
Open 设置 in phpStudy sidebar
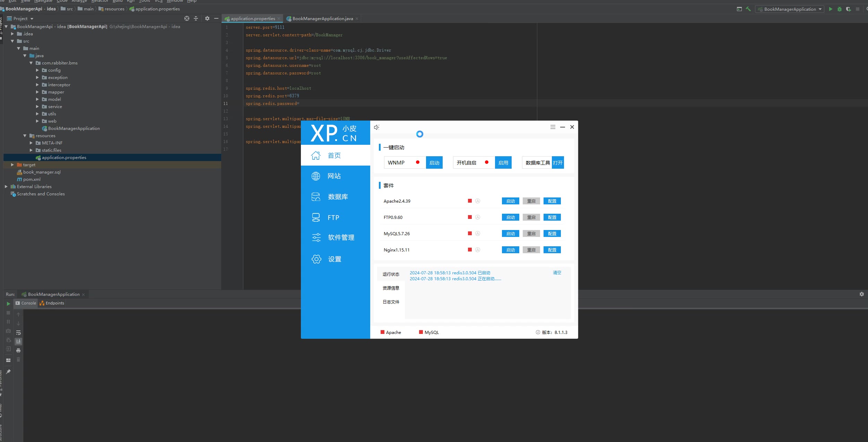pyautogui.click(x=336, y=259)
